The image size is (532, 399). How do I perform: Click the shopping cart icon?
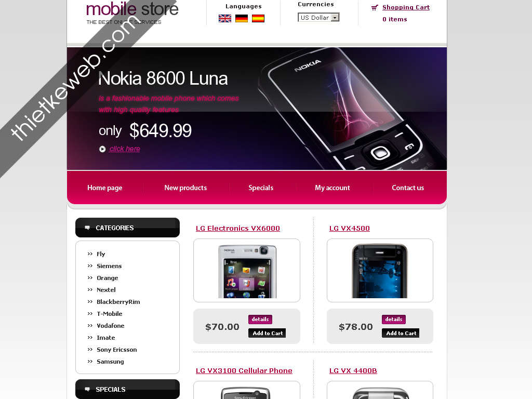tap(375, 7)
